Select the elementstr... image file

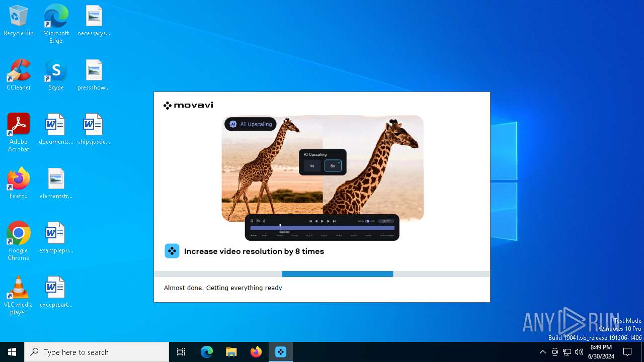tap(56, 184)
